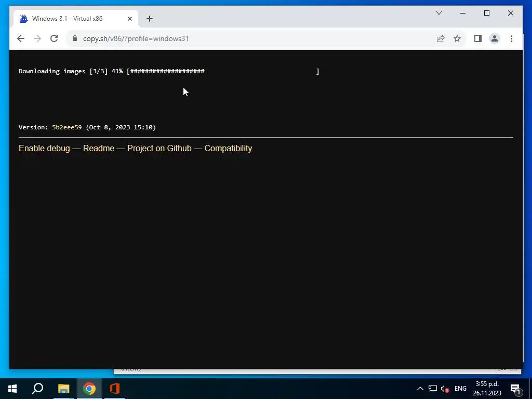This screenshot has height=399, width=532.
Task: Open the Chrome profile menu
Action: pyautogui.click(x=495, y=38)
